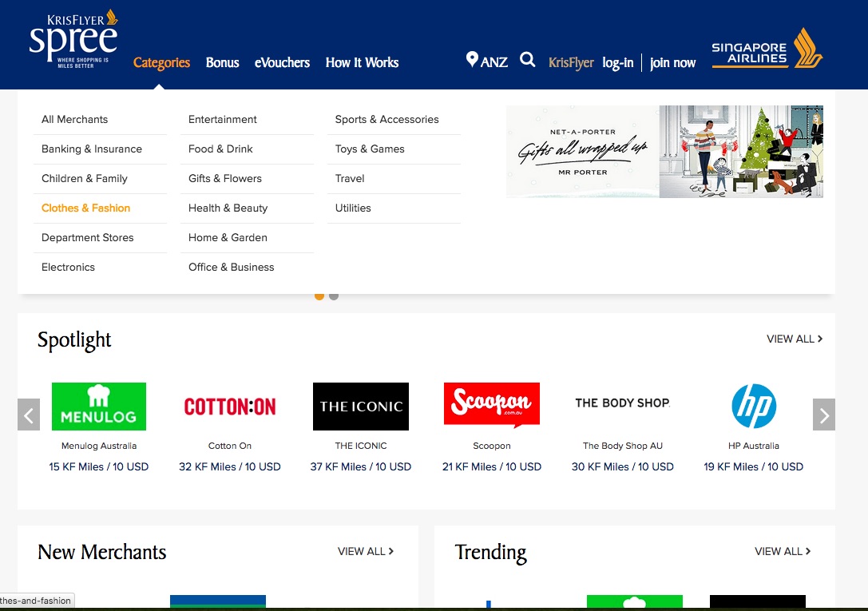
Task: Select the first orange carousel dot
Action: [x=319, y=296]
